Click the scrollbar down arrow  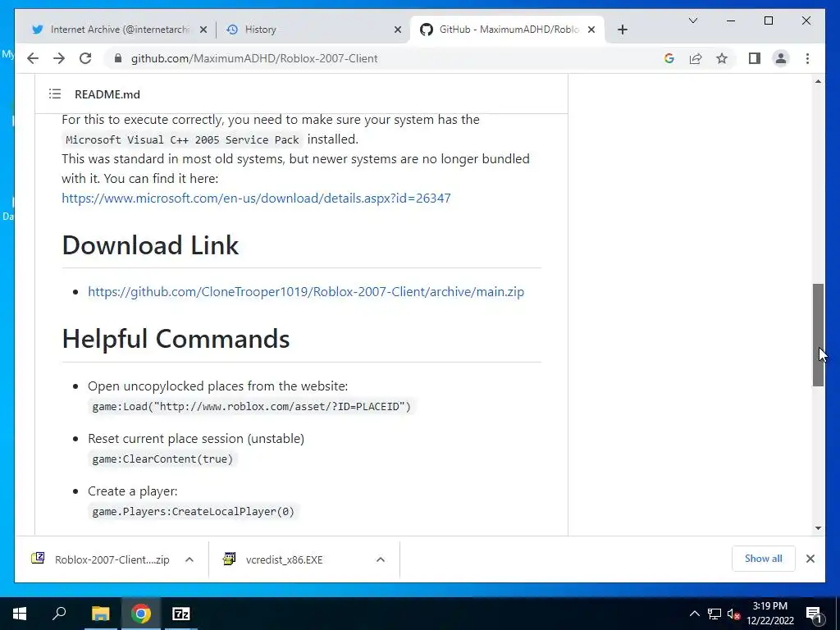coord(818,528)
